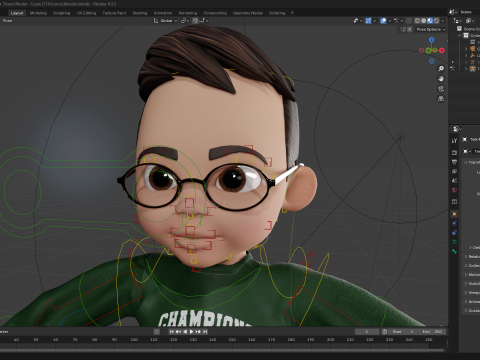This screenshot has width=480, height=360.
Task: Jump to the timeline start frame button
Action: click(x=171, y=332)
